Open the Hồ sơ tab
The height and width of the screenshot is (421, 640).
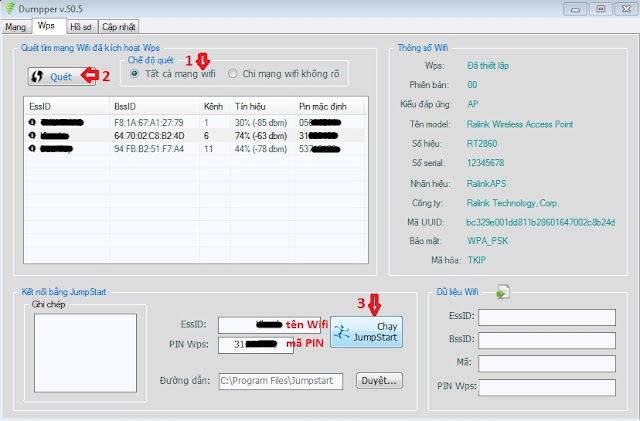pos(81,27)
